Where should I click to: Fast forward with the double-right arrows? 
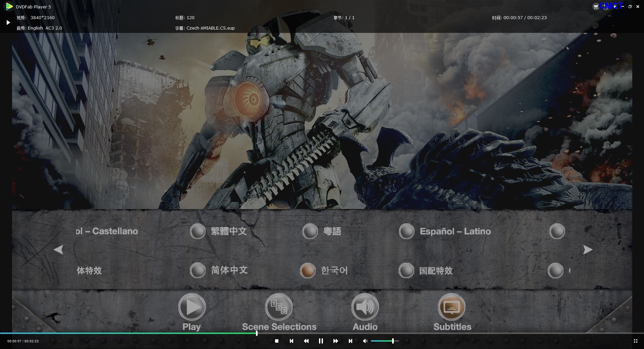(x=335, y=341)
